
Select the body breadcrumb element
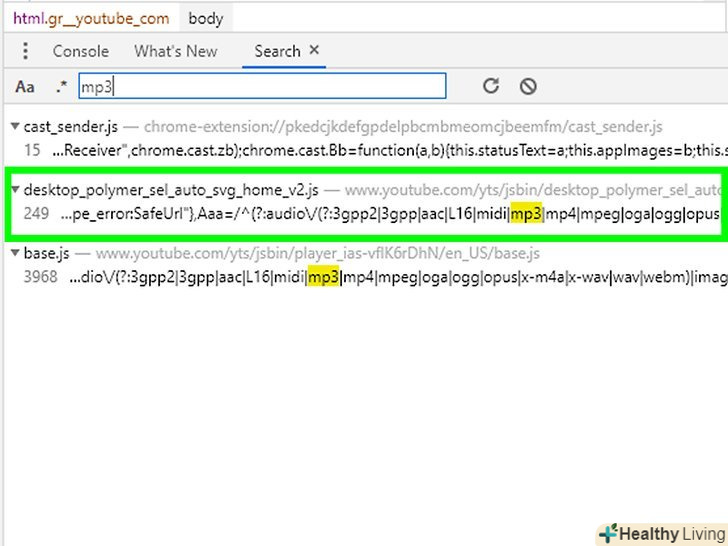coord(206,19)
